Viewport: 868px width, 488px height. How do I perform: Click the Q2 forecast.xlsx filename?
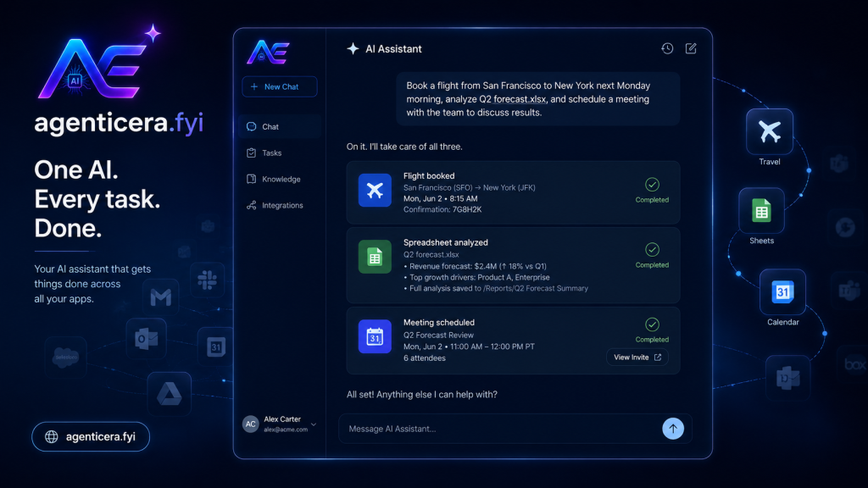(431, 254)
